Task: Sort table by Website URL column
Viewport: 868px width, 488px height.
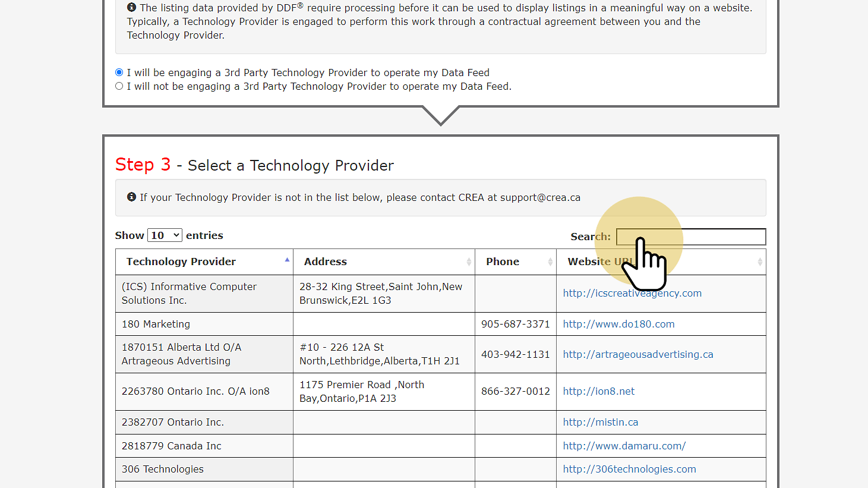Action: pyautogui.click(x=661, y=262)
